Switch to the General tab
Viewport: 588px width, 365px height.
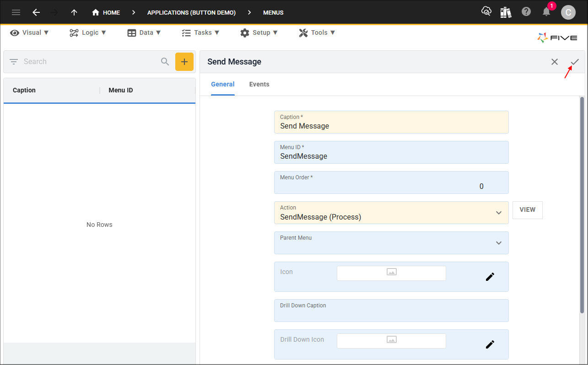coord(223,84)
